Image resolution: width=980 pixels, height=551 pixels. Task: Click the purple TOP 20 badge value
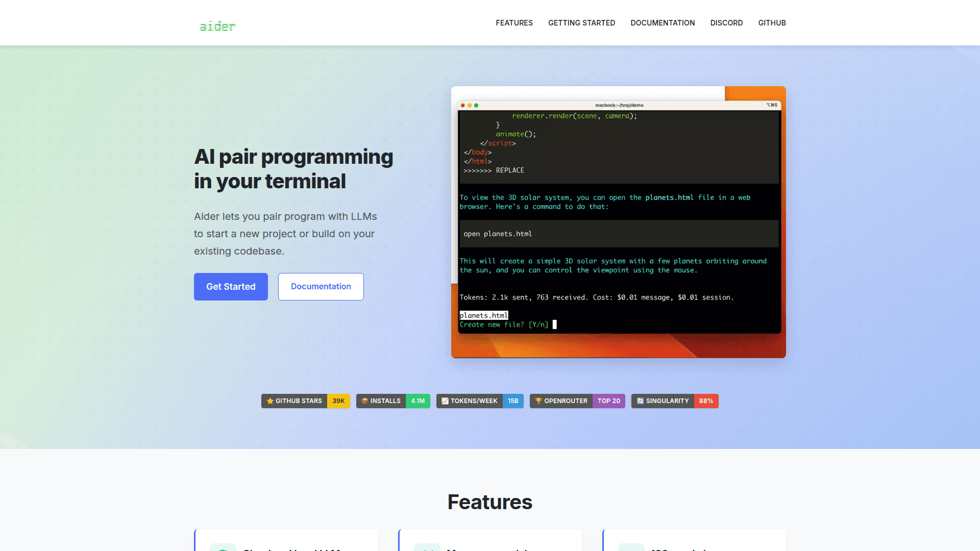(609, 401)
